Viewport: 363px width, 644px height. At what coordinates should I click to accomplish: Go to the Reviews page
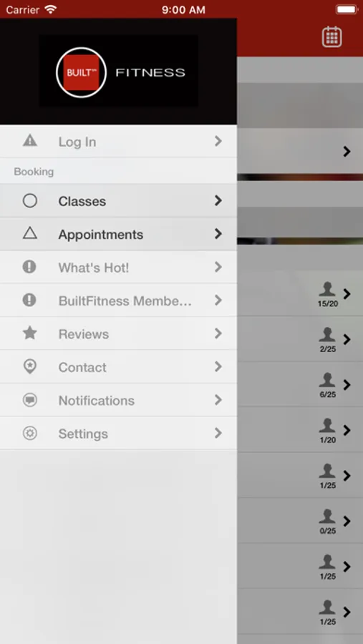coord(118,333)
